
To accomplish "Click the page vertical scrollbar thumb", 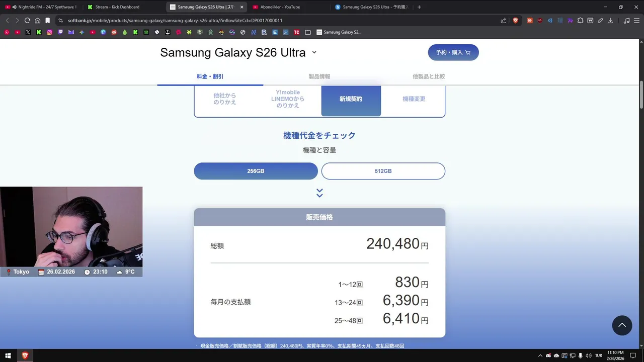I will [641, 95].
